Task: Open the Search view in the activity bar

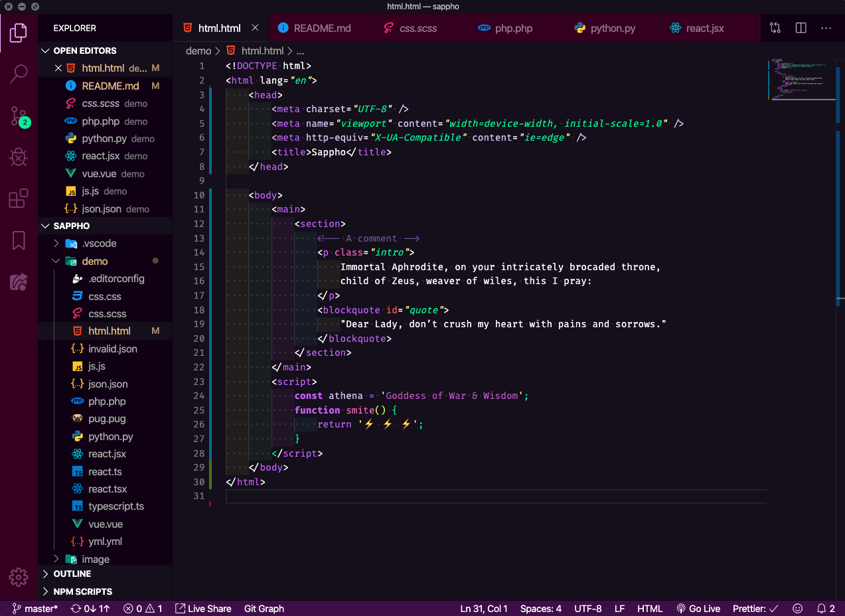Action: pos(19,74)
